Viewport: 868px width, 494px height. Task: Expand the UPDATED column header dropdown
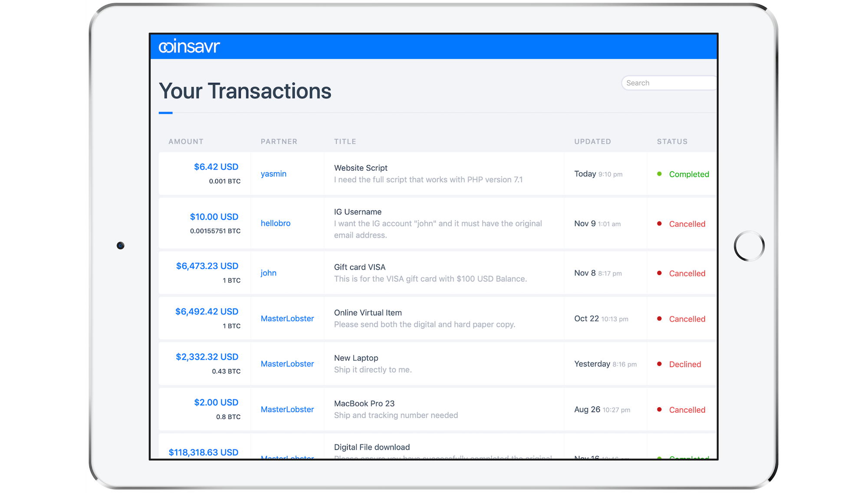click(x=592, y=141)
